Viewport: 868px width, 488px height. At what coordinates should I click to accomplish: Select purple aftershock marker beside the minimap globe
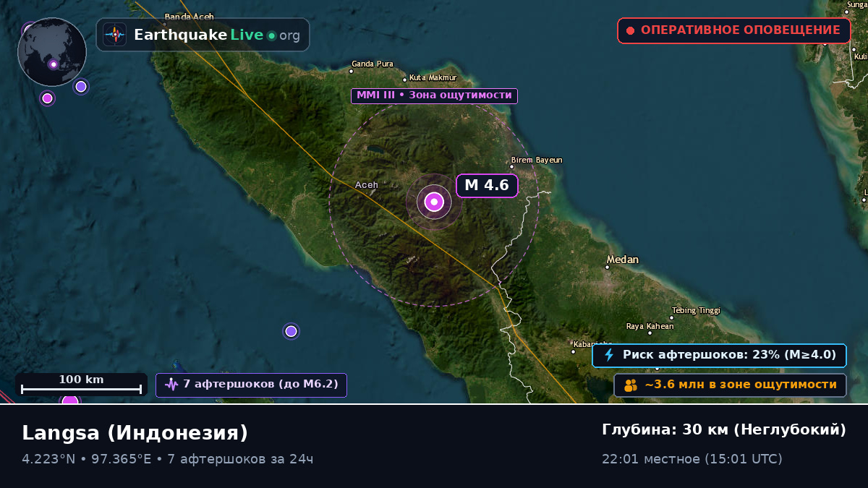pos(81,86)
